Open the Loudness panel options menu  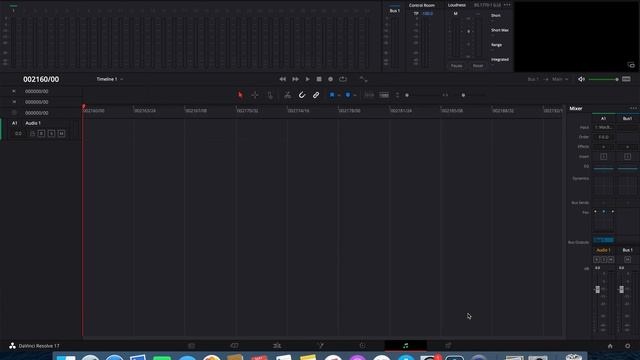507,5
